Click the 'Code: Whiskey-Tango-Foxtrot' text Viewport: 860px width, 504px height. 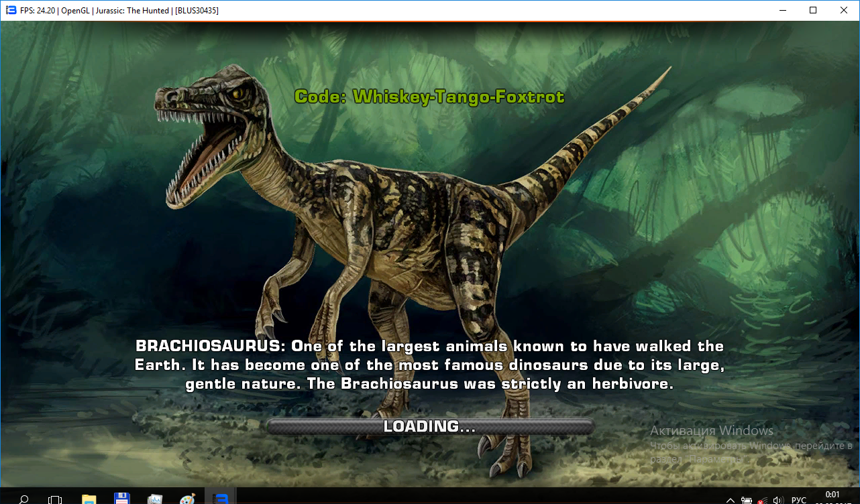click(429, 97)
